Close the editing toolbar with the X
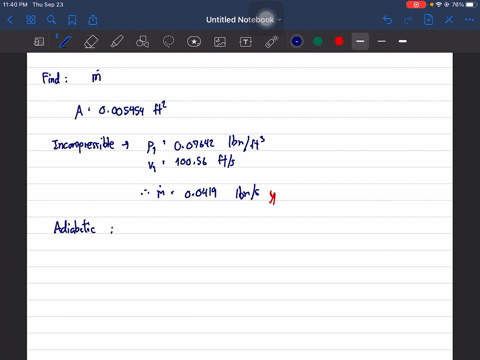 (449, 20)
